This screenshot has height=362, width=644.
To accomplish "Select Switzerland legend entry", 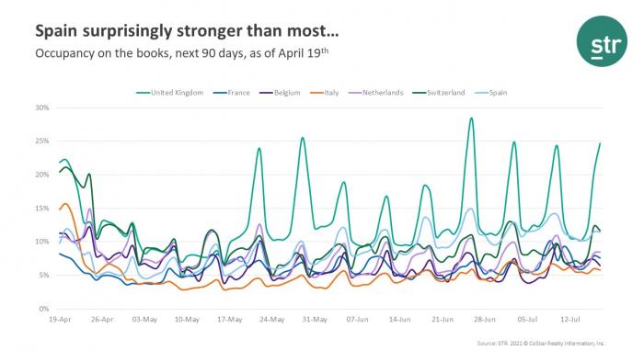I will 439,93.
